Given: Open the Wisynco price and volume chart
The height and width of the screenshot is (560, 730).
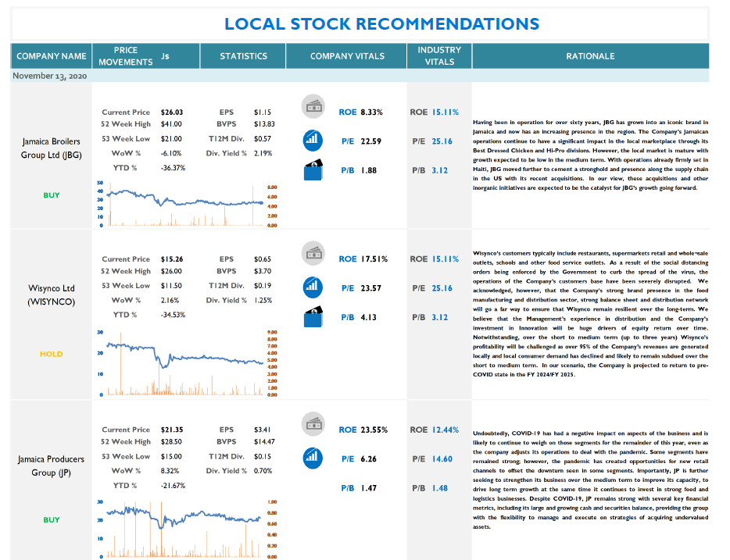Looking at the screenshot, I should coord(187,363).
